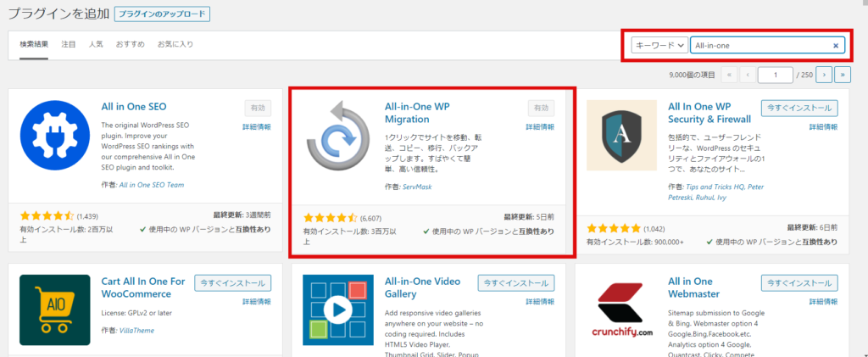
Task: Open 詳細情報 for All-in-One WP Migration
Action: click(x=540, y=126)
